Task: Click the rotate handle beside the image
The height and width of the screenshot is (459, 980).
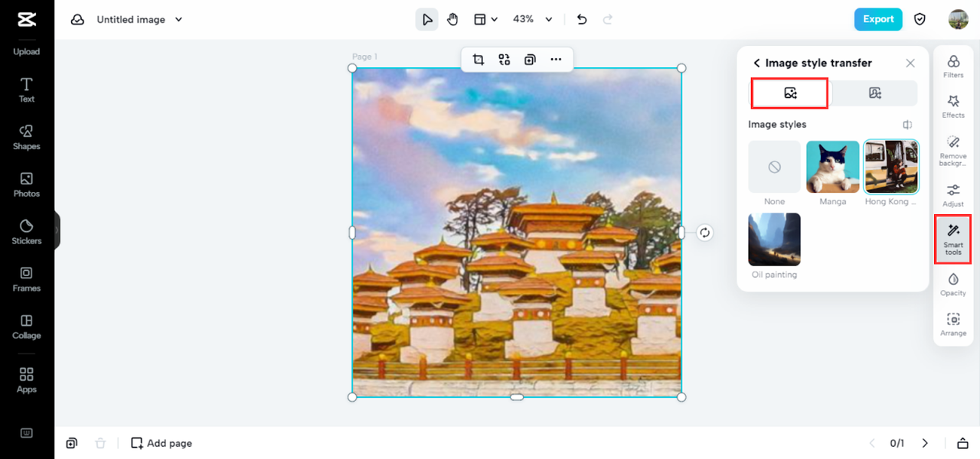Action: (x=704, y=233)
